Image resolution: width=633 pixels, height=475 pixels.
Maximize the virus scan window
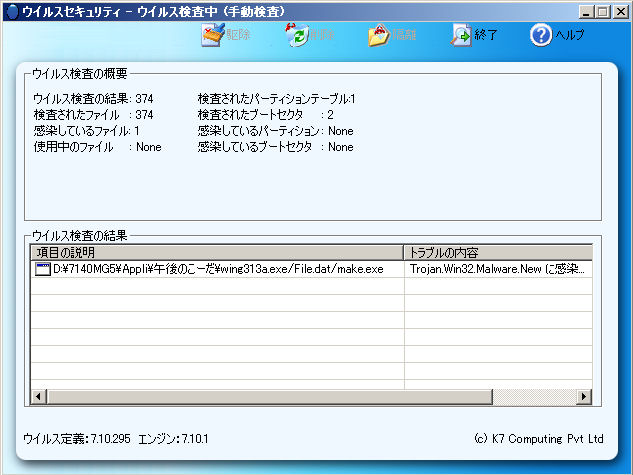(x=600, y=11)
